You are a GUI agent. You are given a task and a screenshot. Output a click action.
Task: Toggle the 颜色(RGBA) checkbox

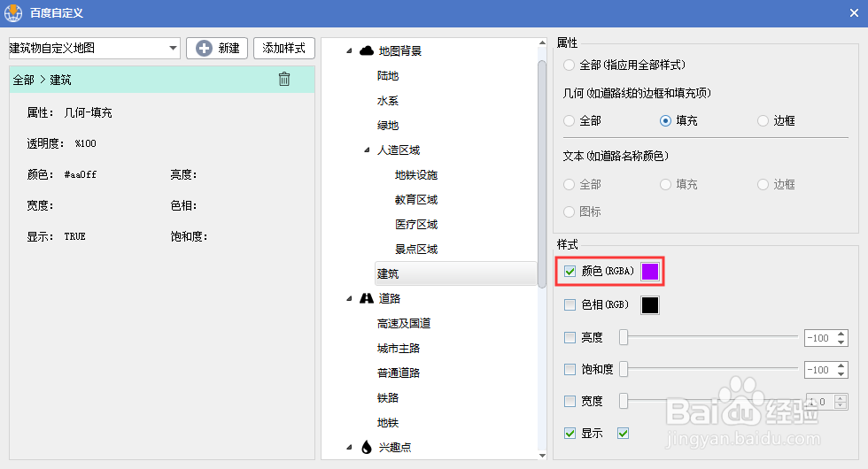point(570,271)
